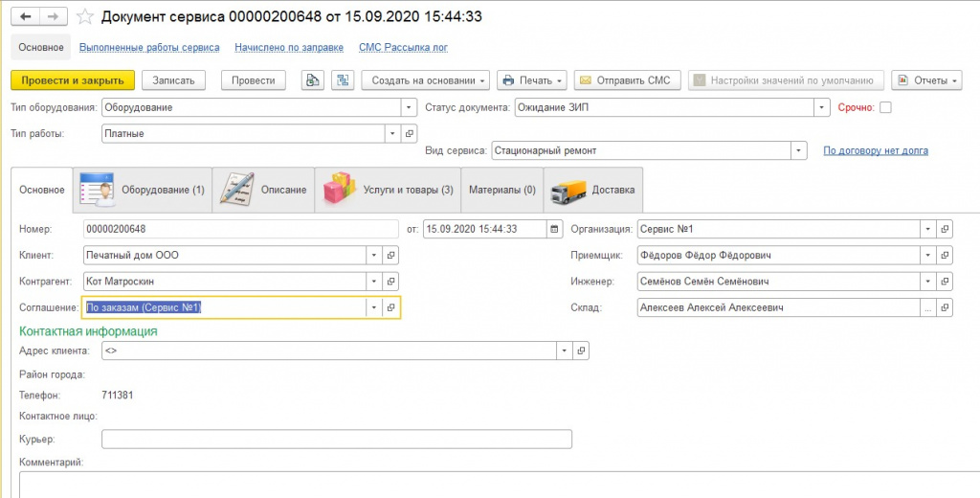Click the ellipsis select button in Склад field
The width and height of the screenshot is (980, 498).
[x=928, y=307]
